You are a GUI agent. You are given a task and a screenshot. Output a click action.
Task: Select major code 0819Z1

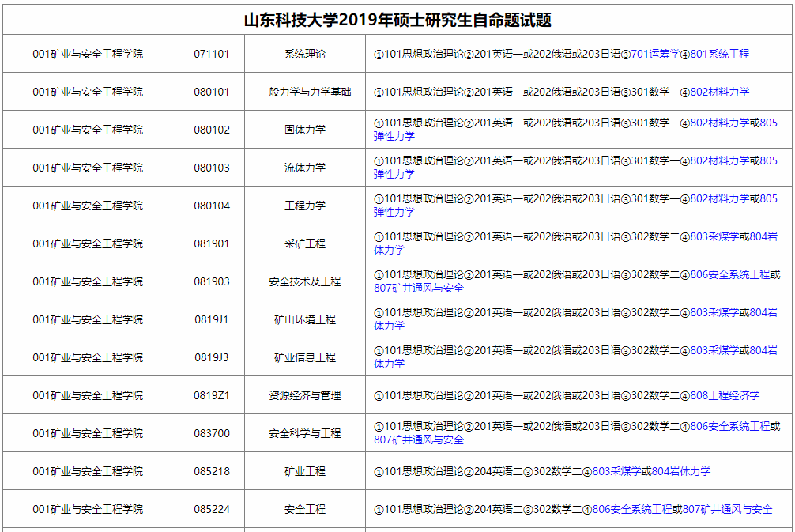click(212, 395)
